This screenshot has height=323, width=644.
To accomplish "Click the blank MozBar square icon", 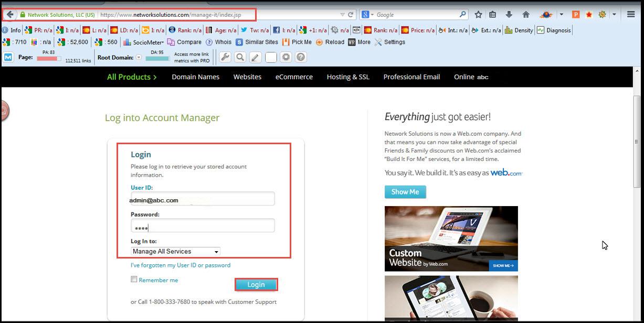I will [270, 57].
